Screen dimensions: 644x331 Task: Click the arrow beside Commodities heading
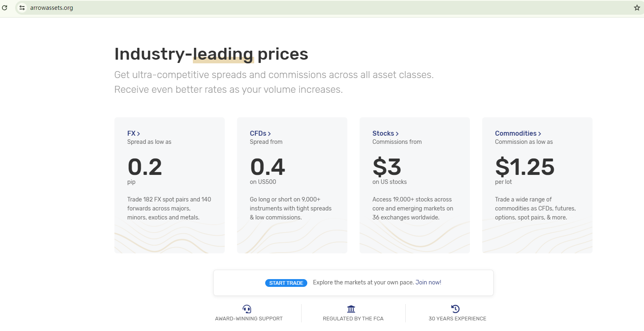(540, 134)
